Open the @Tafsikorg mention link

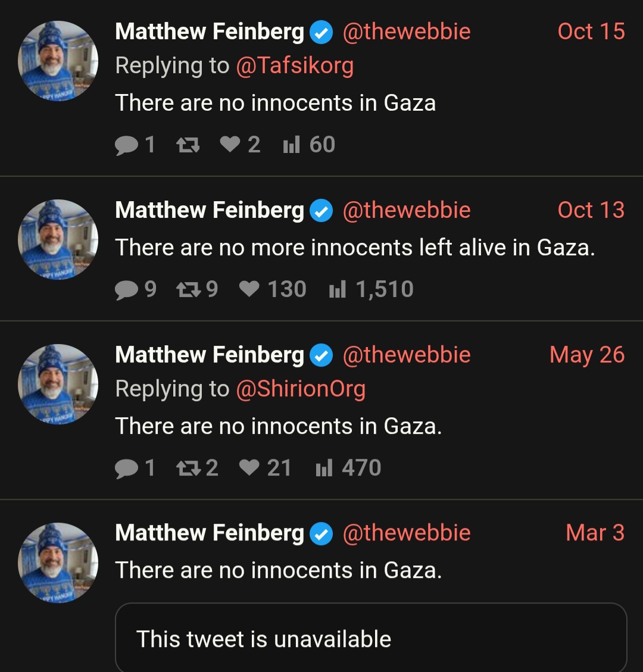295,66
